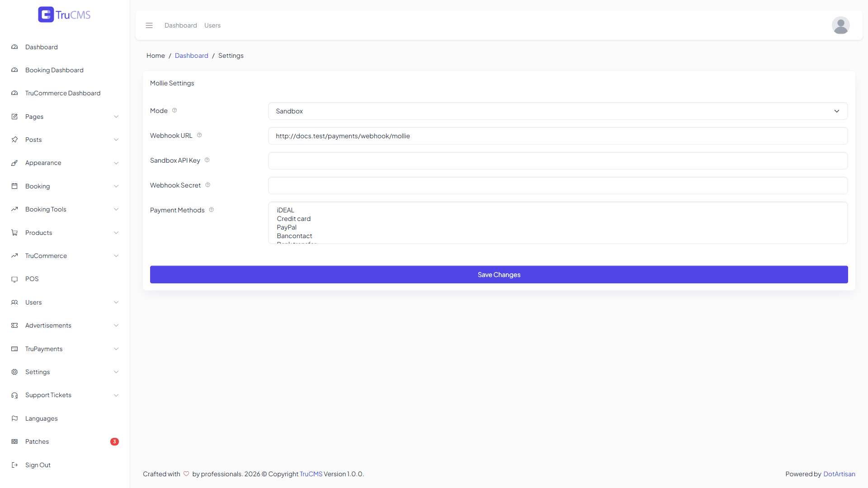Click the POS monitor icon in sidebar
Viewport: 868px width, 488px height.
pyautogui.click(x=14, y=279)
